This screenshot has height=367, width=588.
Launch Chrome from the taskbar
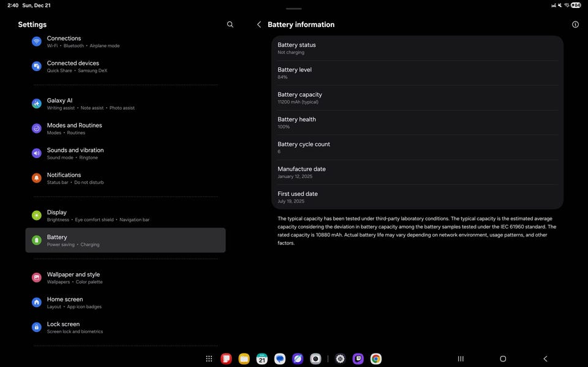pos(376,359)
